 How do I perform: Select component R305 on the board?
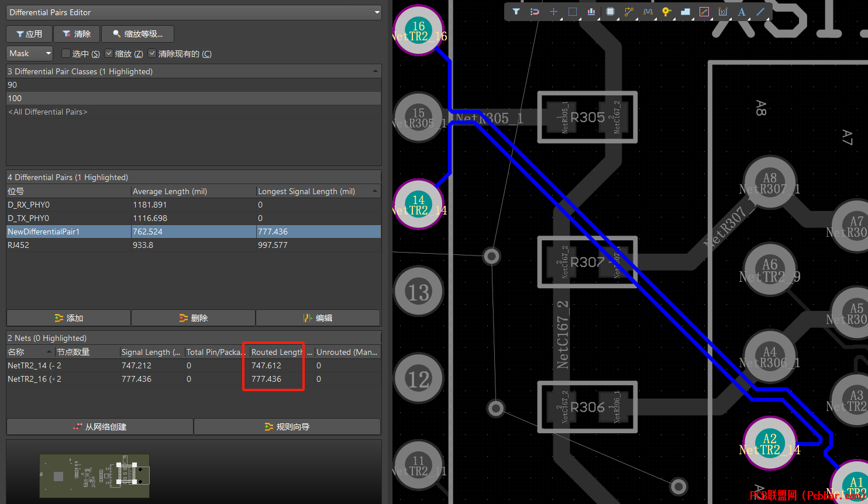(x=587, y=117)
